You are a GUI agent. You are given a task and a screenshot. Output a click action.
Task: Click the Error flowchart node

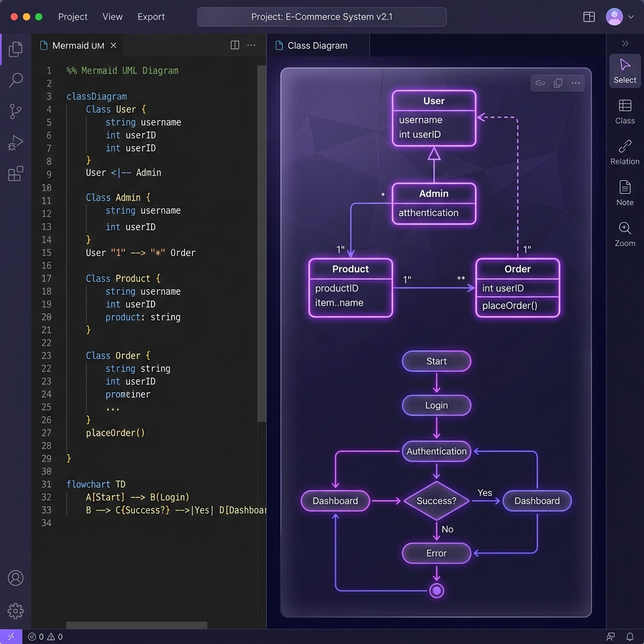[x=436, y=553]
